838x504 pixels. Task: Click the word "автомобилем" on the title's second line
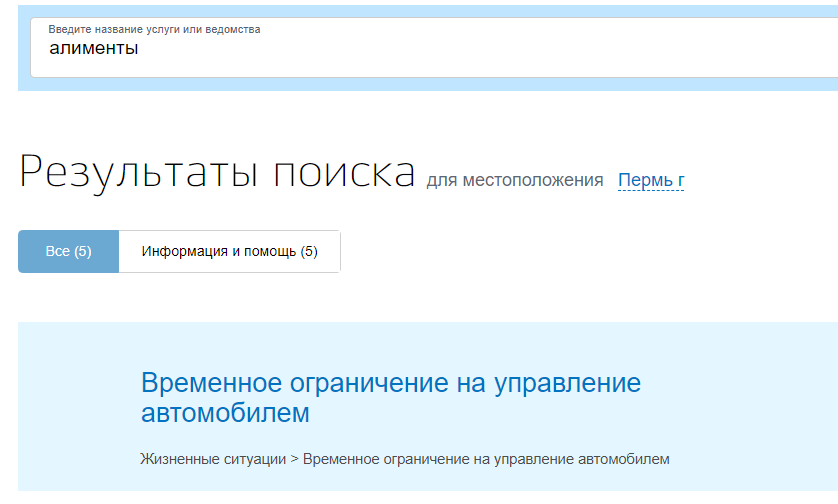click(x=225, y=412)
